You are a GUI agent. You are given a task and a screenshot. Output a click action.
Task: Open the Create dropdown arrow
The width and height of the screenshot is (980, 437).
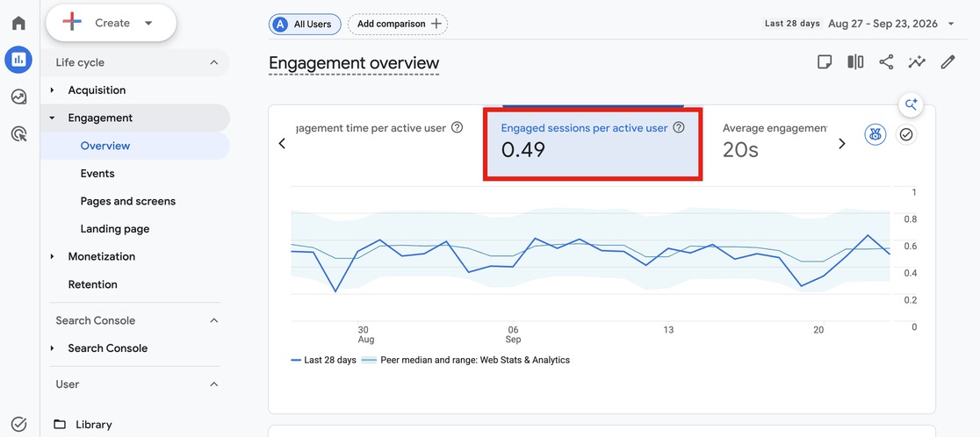148,23
